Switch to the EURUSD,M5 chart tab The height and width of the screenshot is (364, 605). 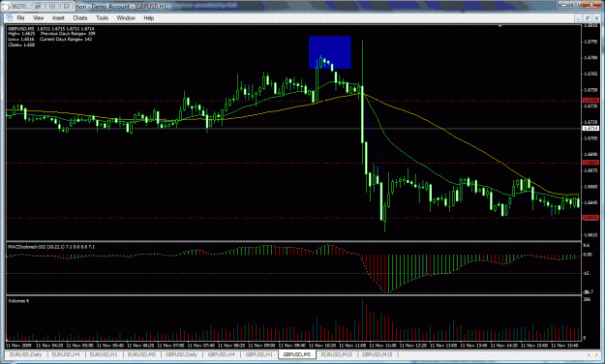[141, 354]
